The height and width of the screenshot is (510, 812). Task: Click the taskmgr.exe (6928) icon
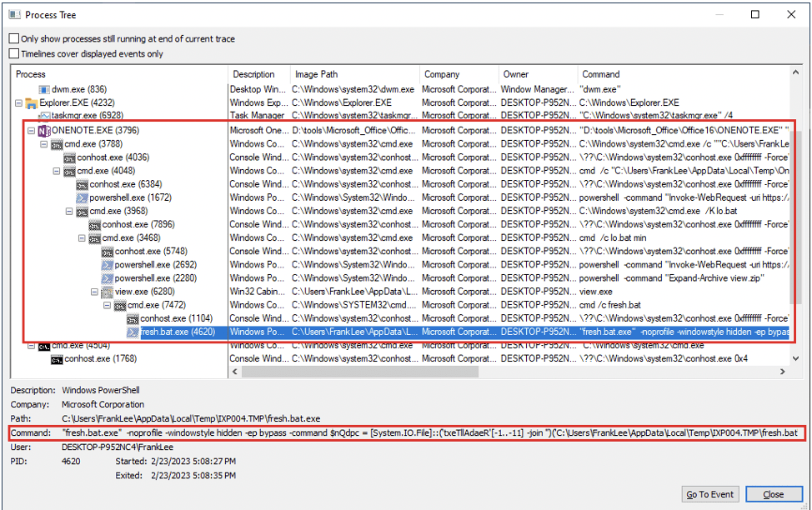pos(44,116)
